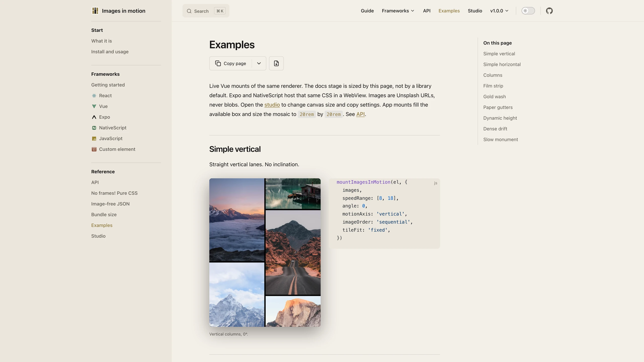Click the Custom element icon
This screenshot has height=362, width=644.
click(x=94, y=149)
